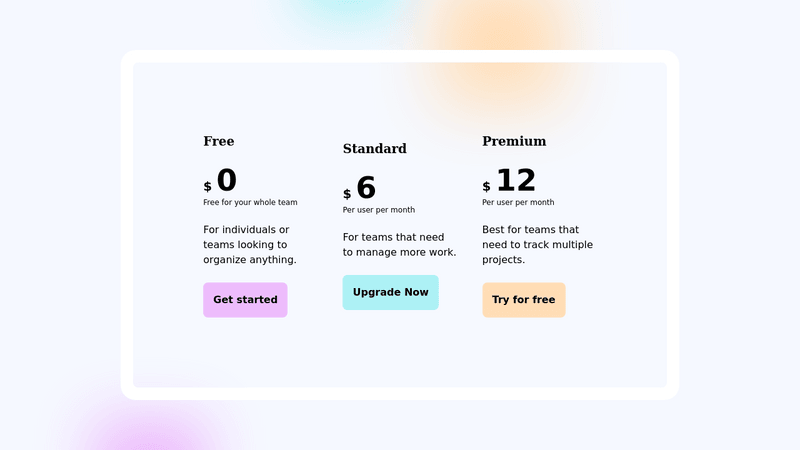
Task: Click the dollar sign beside the 0
Action: (207, 187)
